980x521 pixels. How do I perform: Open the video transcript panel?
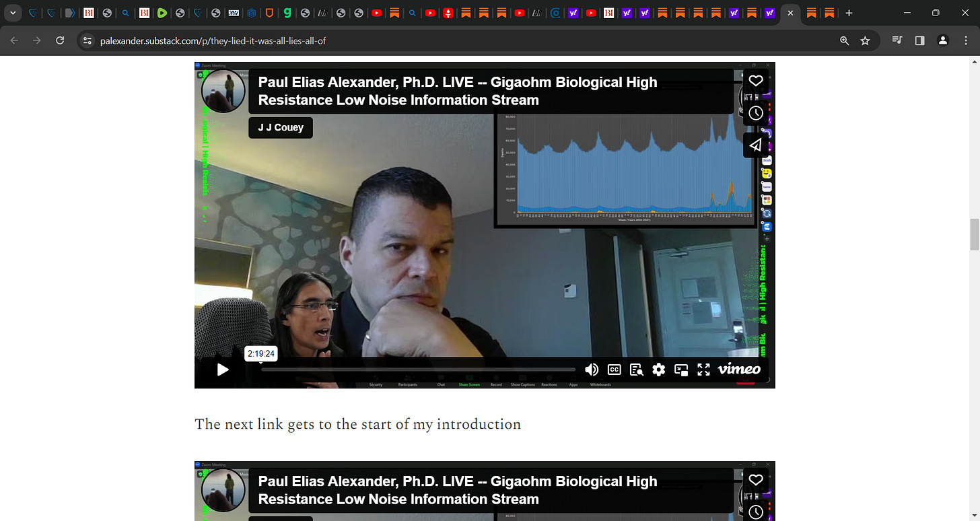click(636, 370)
